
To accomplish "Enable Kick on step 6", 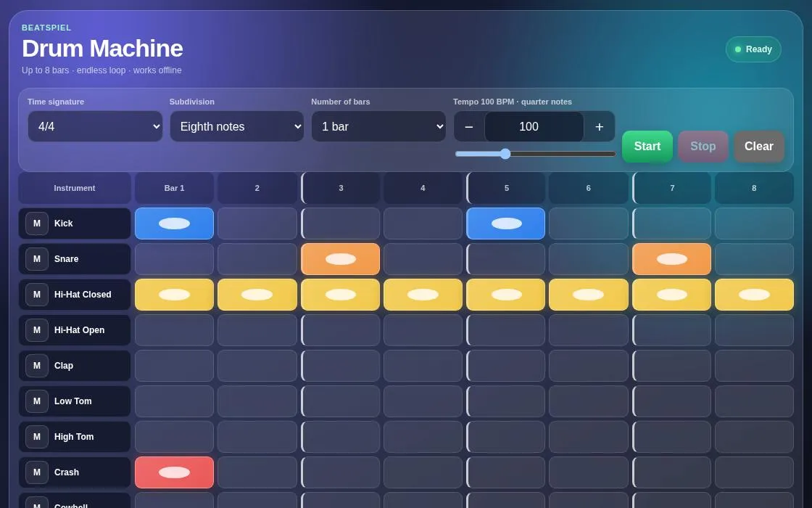I will point(588,224).
